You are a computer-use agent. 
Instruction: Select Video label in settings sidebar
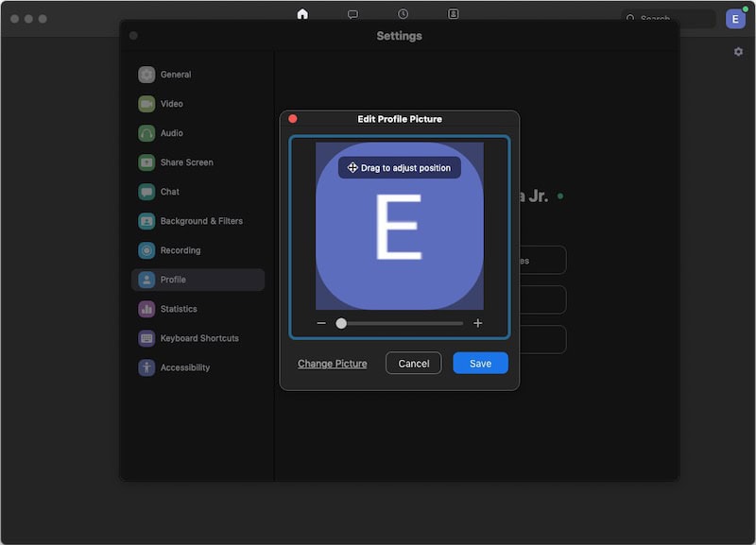click(172, 104)
